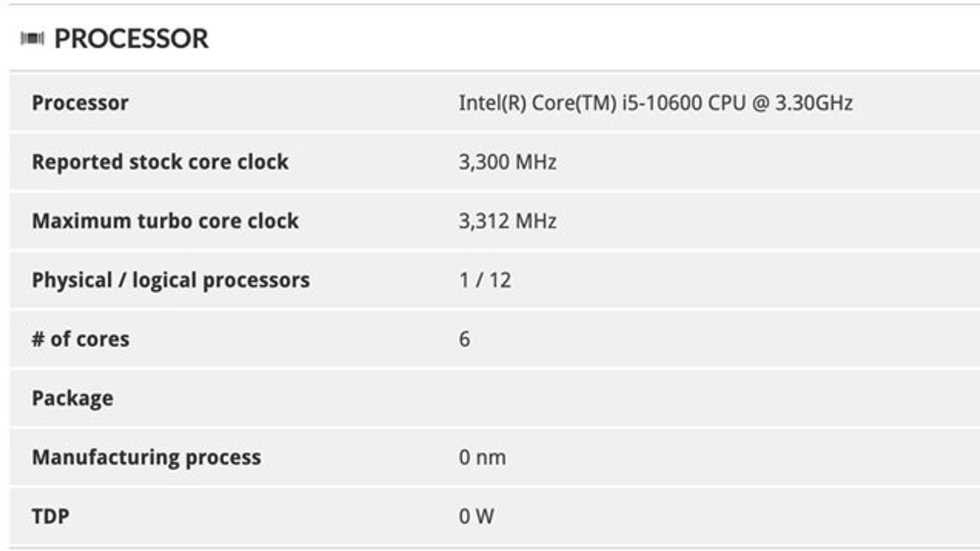Click the core count value '6'
The height and width of the screenshot is (551, 980).
tap(464, 339)
